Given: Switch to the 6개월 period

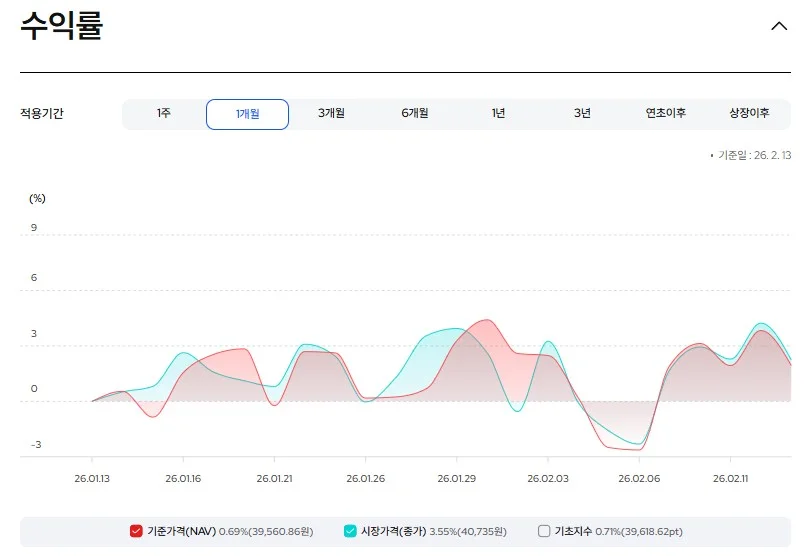Looking at the screenshot, I should (415, 114).
